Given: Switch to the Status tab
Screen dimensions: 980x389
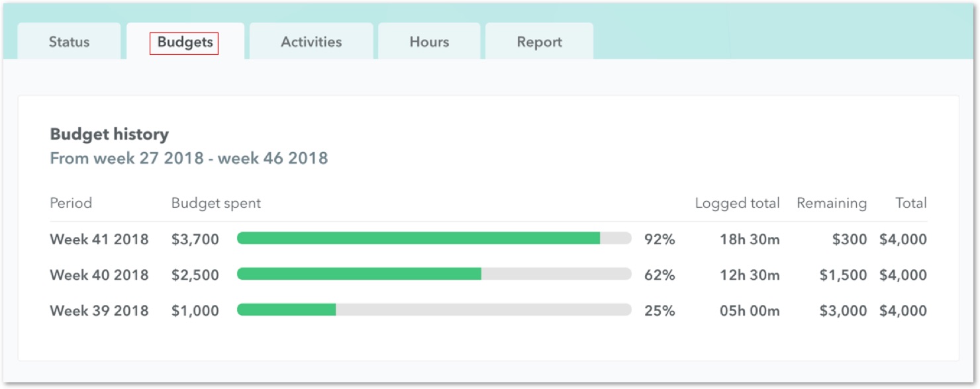Looking at the screenshot, I should tap(68, 42).
